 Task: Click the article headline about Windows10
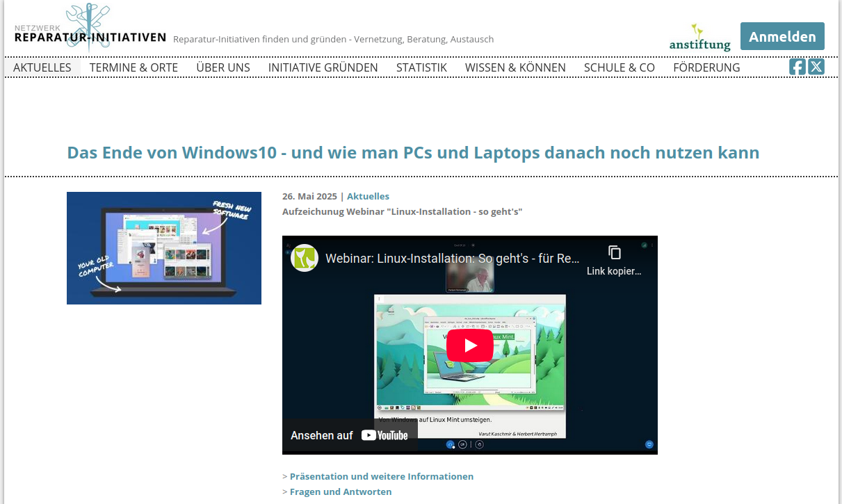(x=413, y=152)
